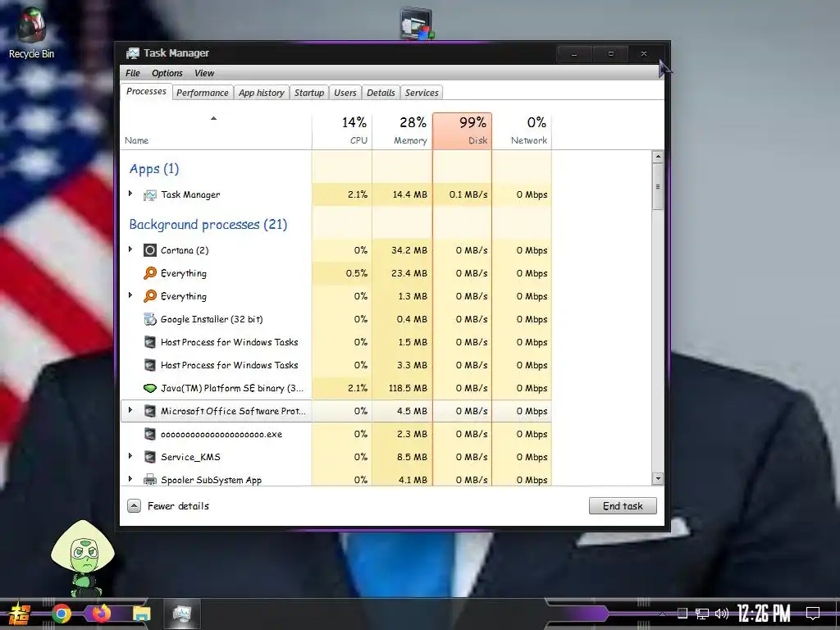The width and height of the screenshot is (840, 630).
Task: Click the 118.5 MB memory value
Action: point(408,388)
